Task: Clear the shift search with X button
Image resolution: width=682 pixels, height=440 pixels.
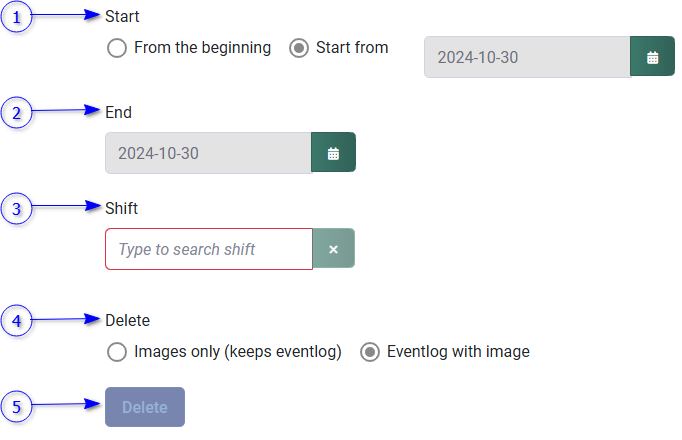Action: (x=333, y=249)
